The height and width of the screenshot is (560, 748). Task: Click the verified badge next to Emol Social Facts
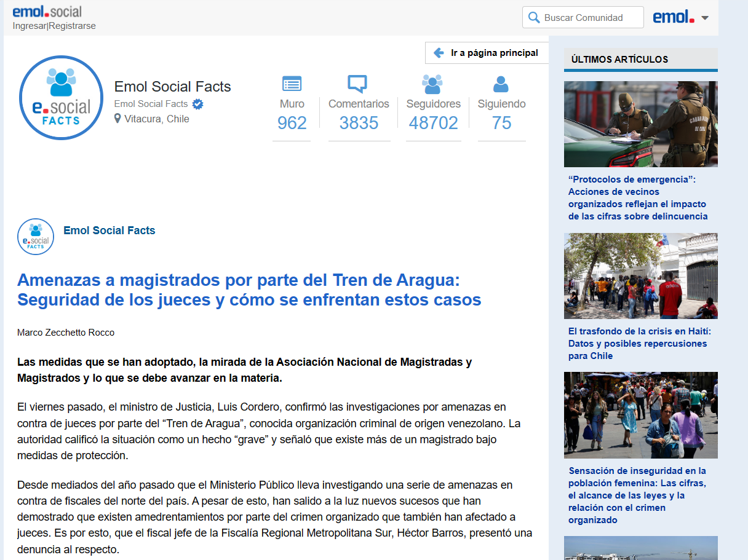tap(197, 104)
